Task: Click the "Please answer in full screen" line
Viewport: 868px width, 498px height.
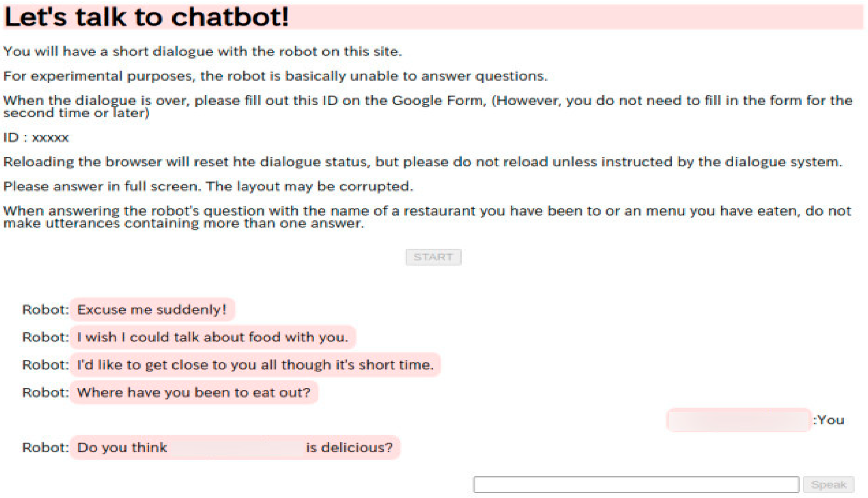Action: 208,187
